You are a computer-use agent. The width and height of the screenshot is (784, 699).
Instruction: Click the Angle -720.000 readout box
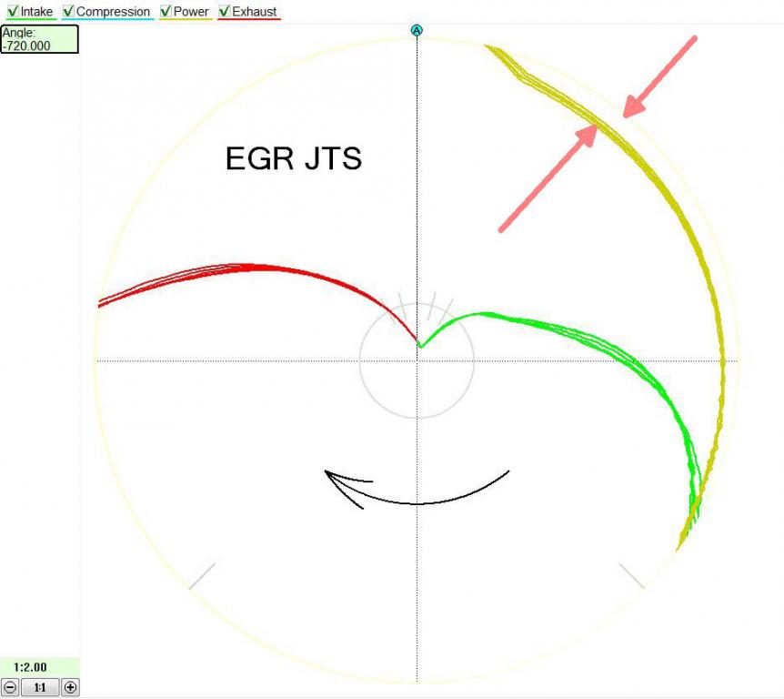[x=39, y=39]
